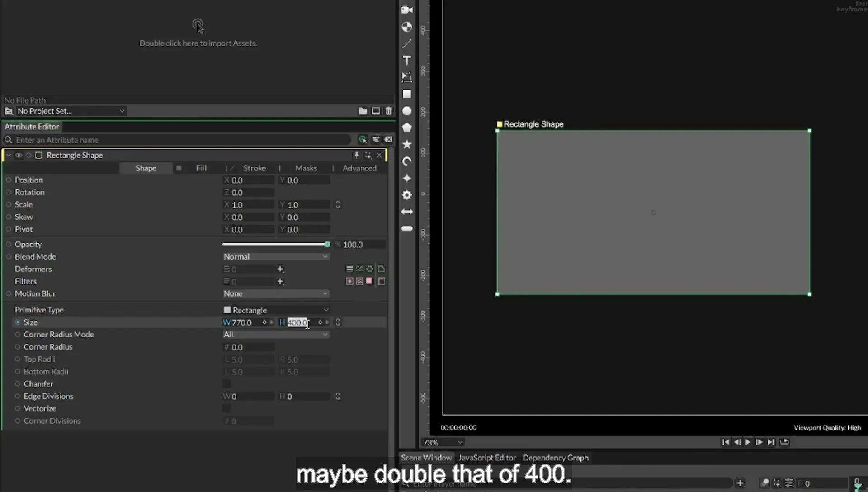Open the Blend Mode Normal dropdown
The height and width of the screenshot is (492, 868).
276,256
